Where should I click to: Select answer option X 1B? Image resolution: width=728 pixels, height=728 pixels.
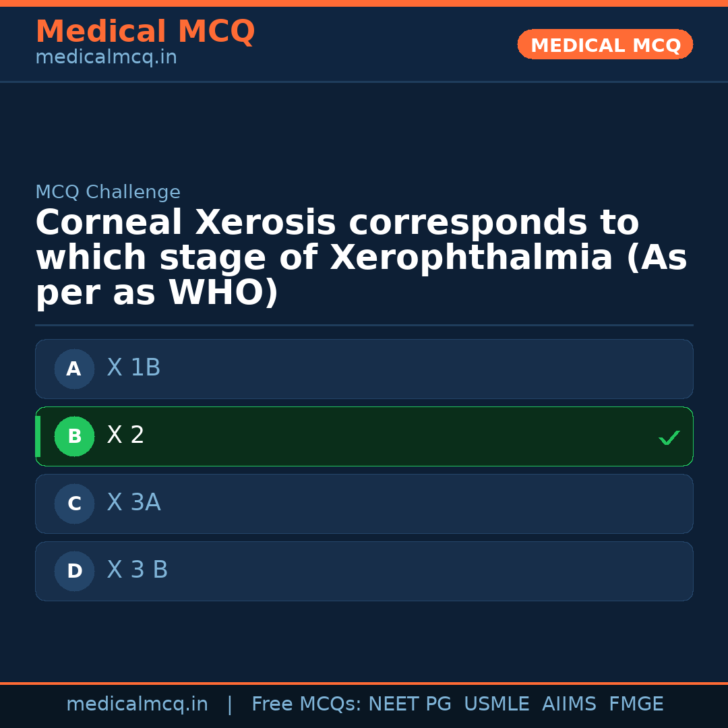pos(364,369)
